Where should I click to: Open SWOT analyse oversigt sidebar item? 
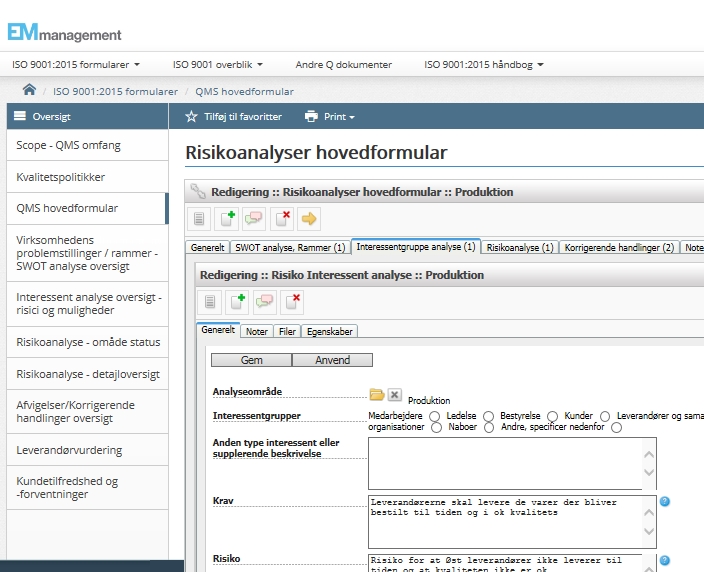(88, 253)
